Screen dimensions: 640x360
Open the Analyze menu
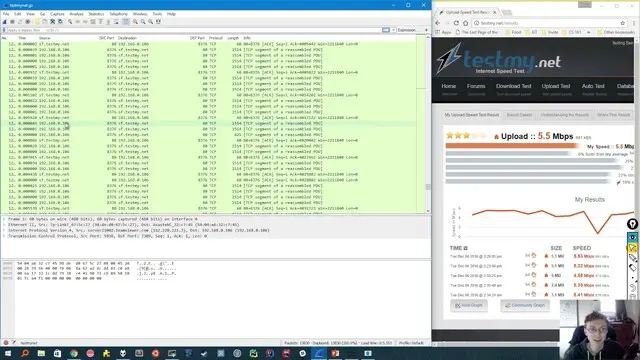76,14
